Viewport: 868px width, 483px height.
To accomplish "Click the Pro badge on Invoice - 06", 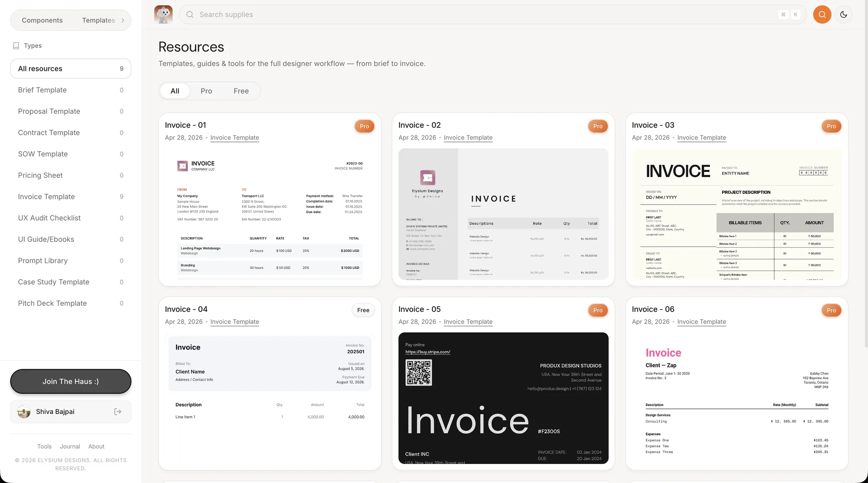I will coord(832,311).
